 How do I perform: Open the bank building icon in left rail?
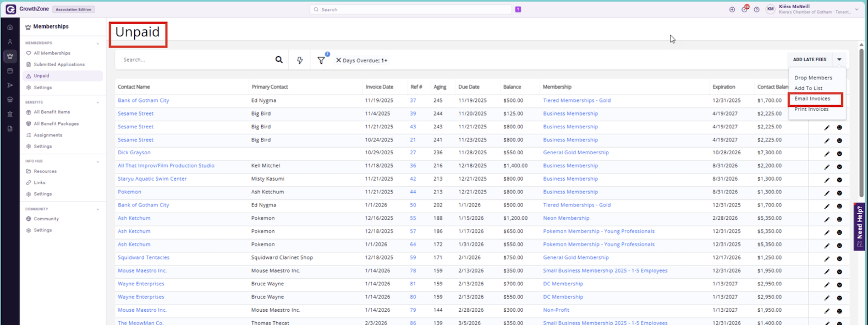(10, 114)
